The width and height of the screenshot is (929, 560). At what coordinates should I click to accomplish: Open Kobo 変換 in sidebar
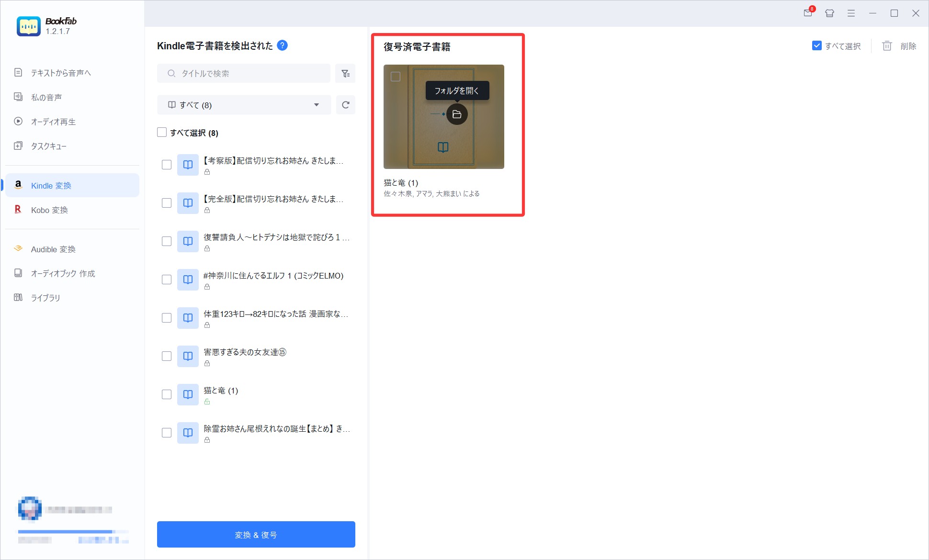pyautogui.click(x=49, y=210)
